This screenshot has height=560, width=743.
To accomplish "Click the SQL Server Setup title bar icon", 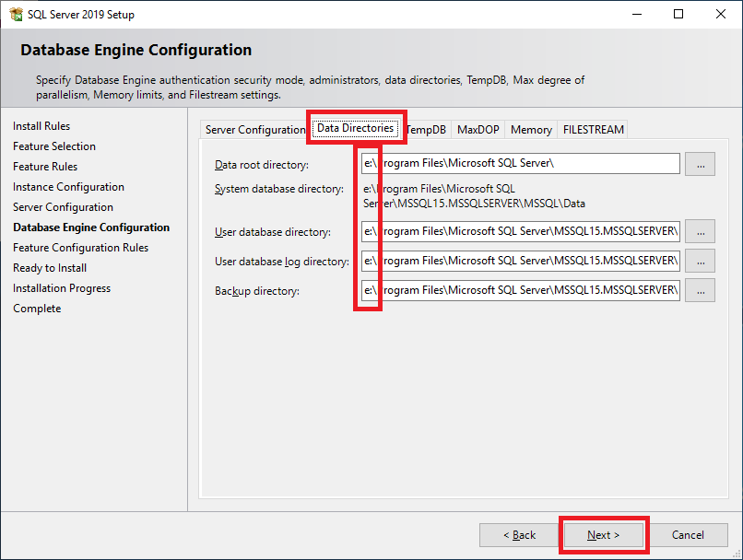I will pyautogui.click(x=16, y=14).
